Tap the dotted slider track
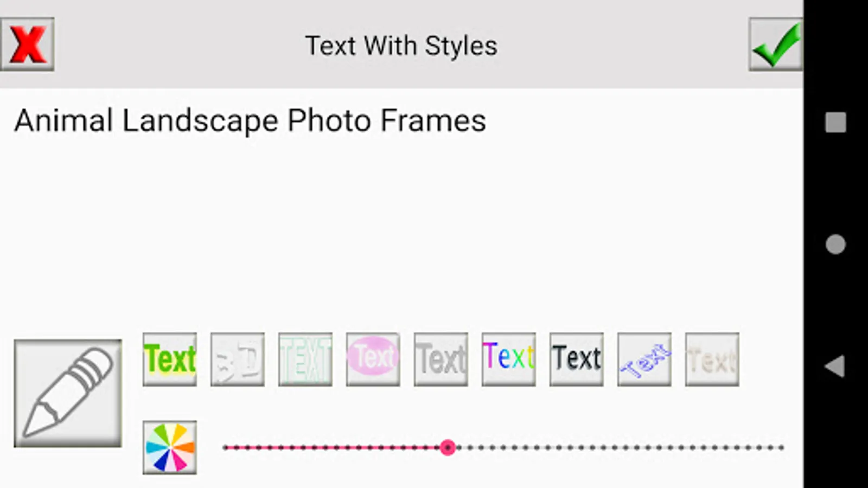868x488 pixels. tap(597, 447)
